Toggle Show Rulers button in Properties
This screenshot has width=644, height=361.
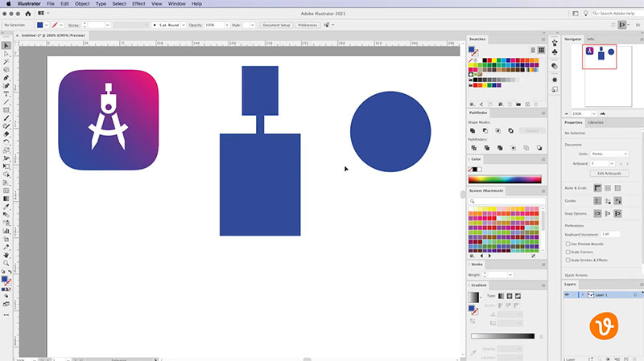[597, 188]
